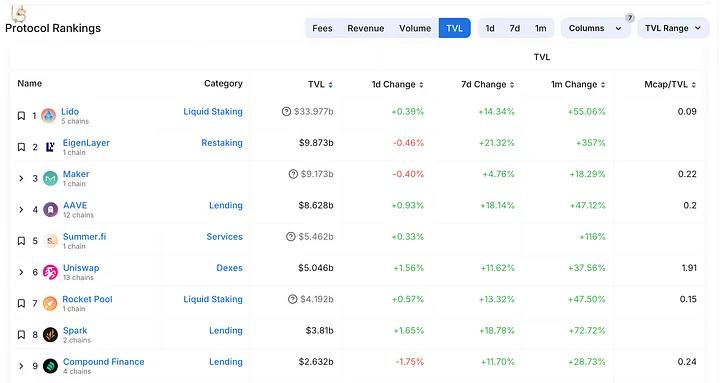The image size is (720, 383).
Task: Open the Columns dropdown
Action: click(x=595, y=28)
